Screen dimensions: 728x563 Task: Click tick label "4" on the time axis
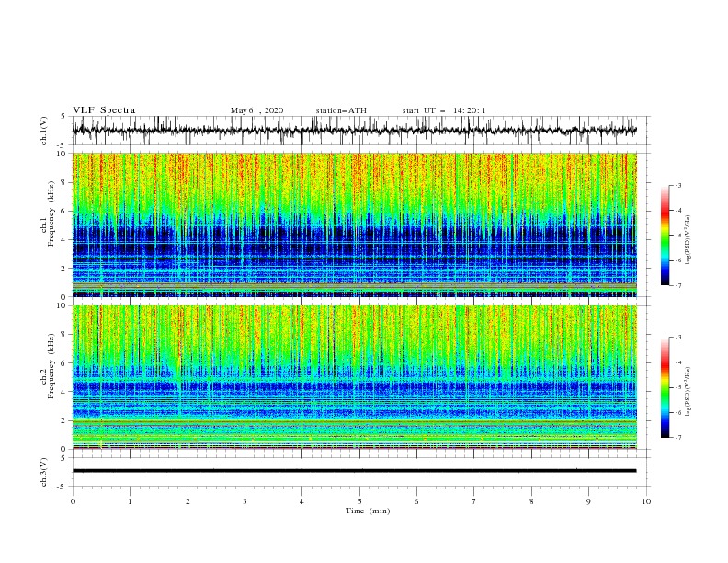point(301,501)
